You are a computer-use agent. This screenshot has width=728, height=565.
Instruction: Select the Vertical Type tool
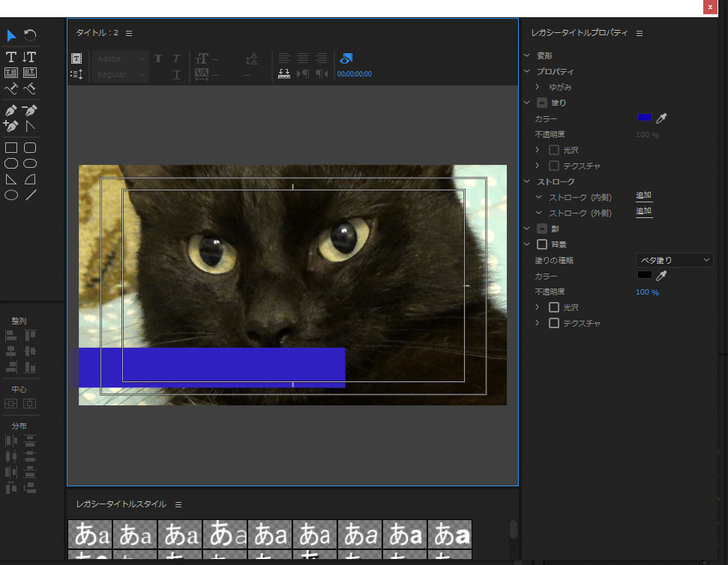pos(30,57)
